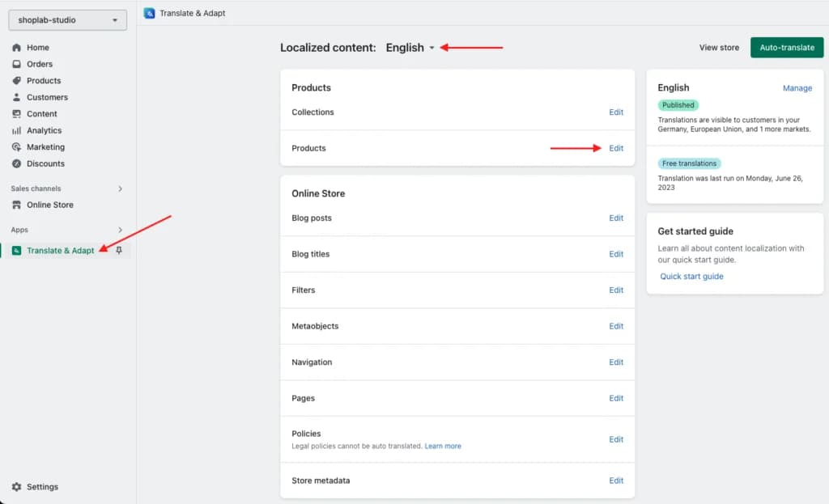829x504 pixels.
Task: Click the Analytics bar chart icon
Action: (16, 130)
